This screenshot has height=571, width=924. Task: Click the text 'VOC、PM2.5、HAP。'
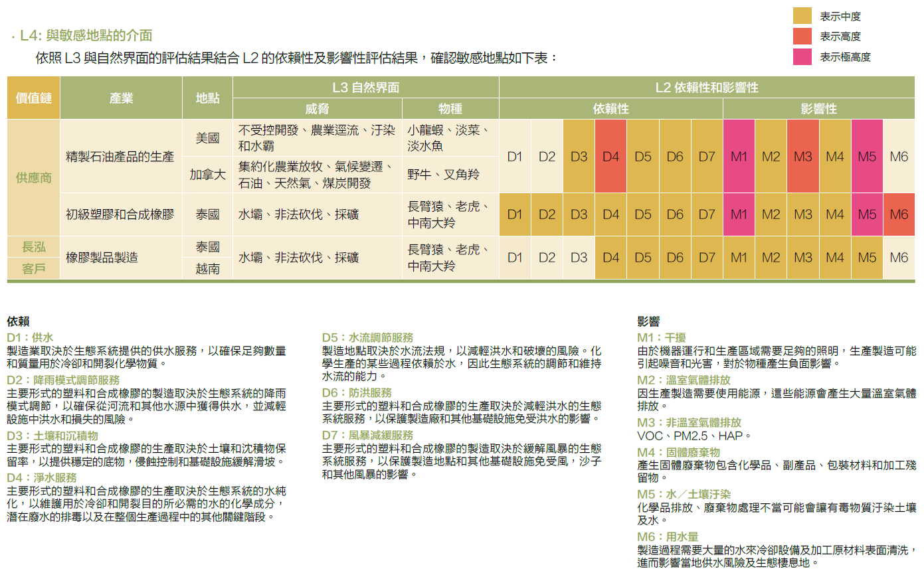pos(694,436)
